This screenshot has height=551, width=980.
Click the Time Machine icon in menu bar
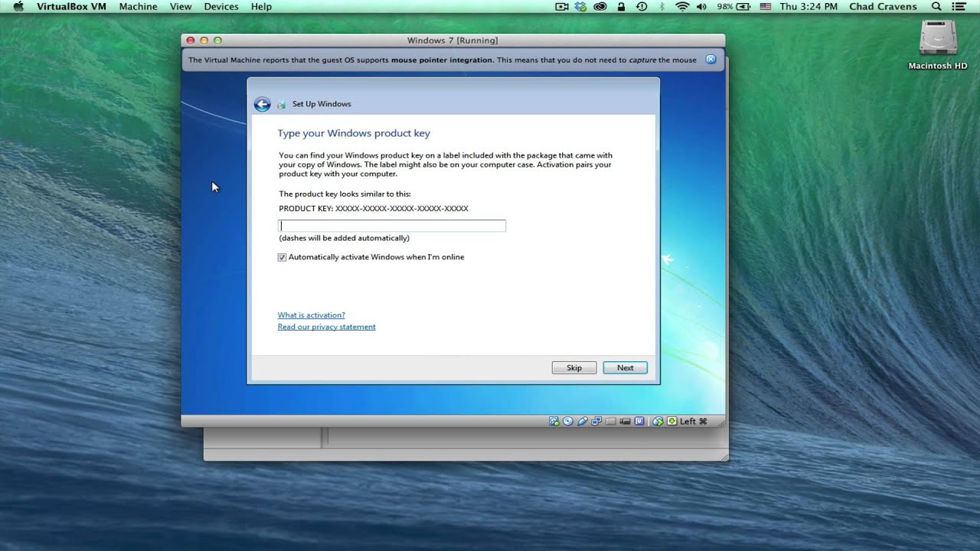click(642, 6)
